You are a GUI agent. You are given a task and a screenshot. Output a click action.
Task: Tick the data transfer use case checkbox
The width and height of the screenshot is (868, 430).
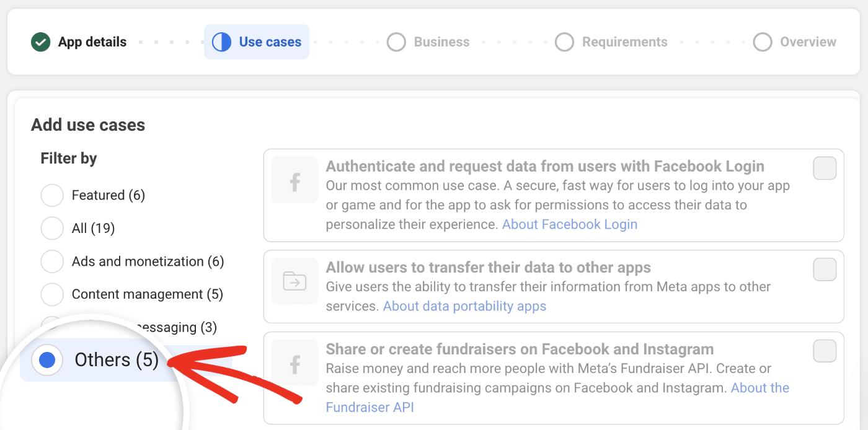tap(825, 270)
